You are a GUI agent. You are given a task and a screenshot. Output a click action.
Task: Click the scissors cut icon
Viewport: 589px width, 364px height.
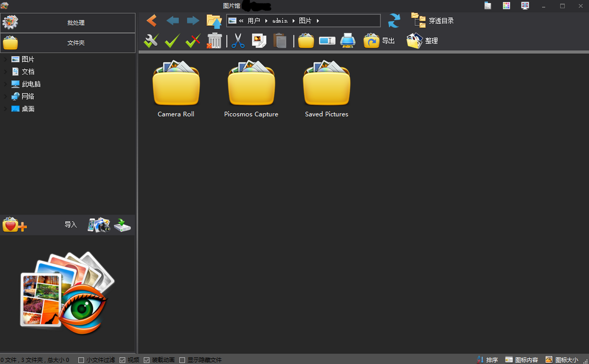click(238, 41)
